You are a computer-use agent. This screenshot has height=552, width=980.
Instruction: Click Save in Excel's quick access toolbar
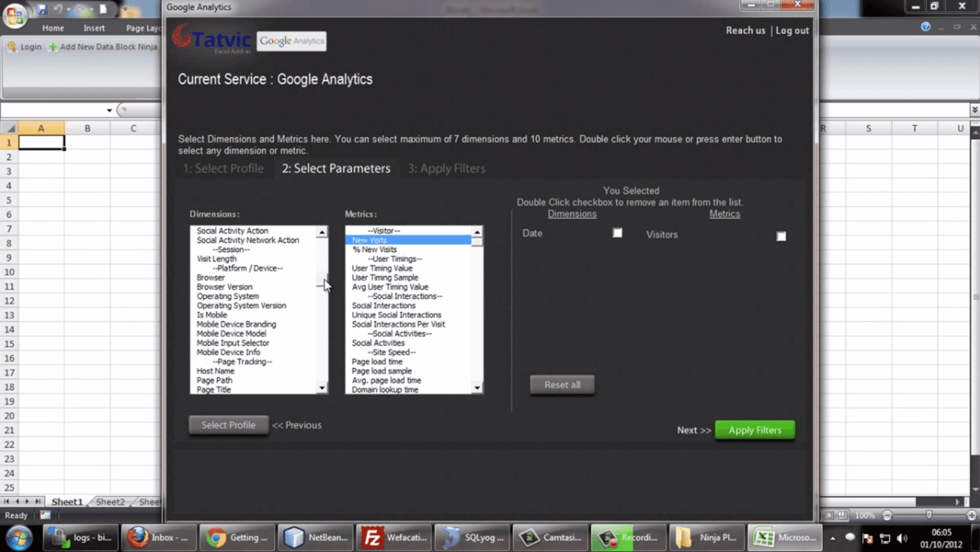(42, 9)
